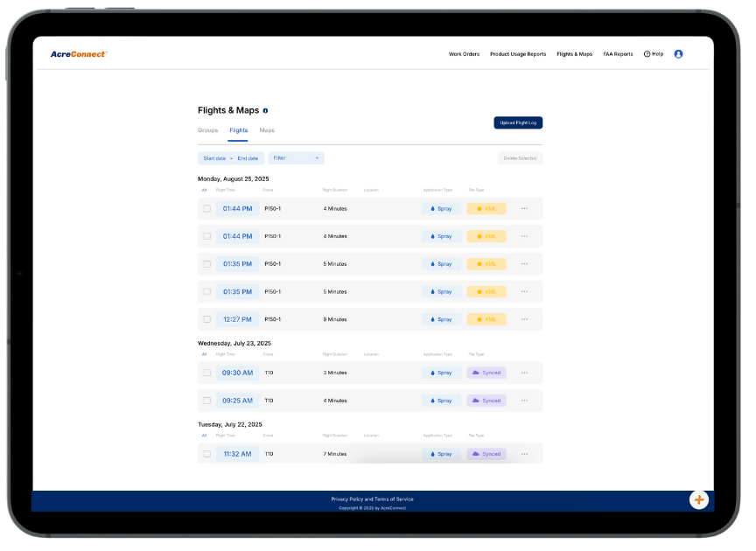Click the Synced badge on 11:32 AM row

[x=486, y=454]
